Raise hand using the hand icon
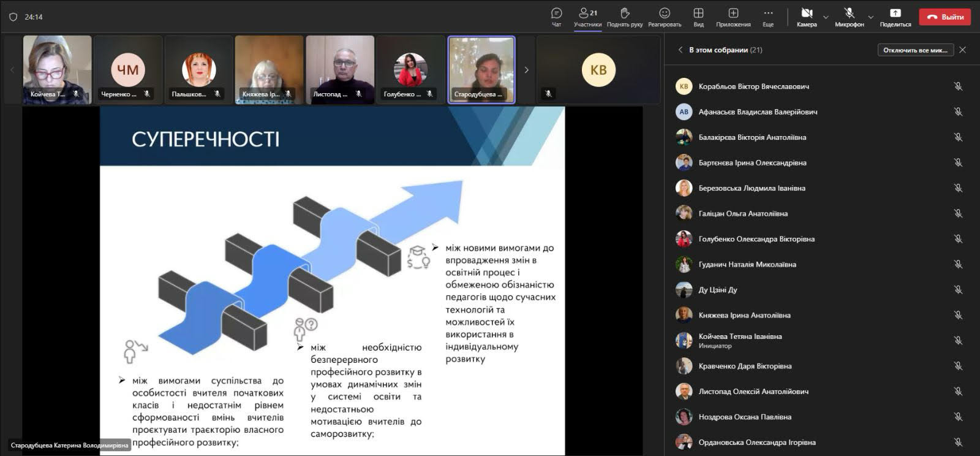Screen dimensions: 980x456 pyautogui.click(x=624, y=13)
